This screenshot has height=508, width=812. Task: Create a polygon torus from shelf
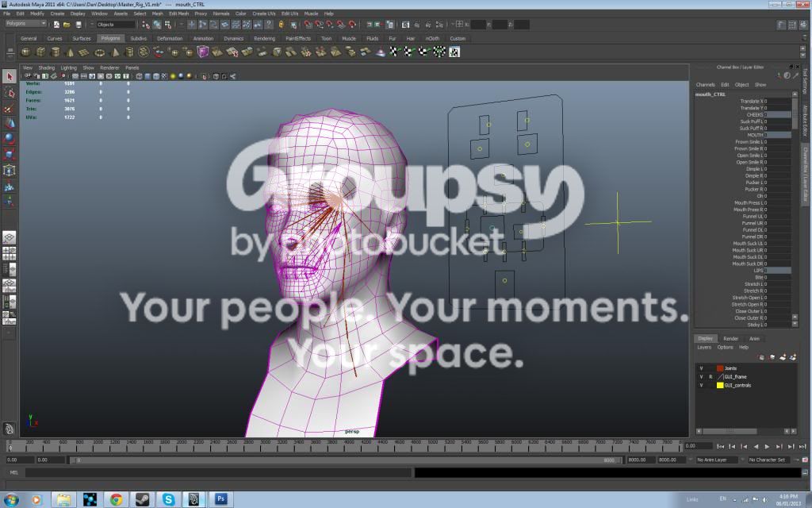tap(99, 52)
